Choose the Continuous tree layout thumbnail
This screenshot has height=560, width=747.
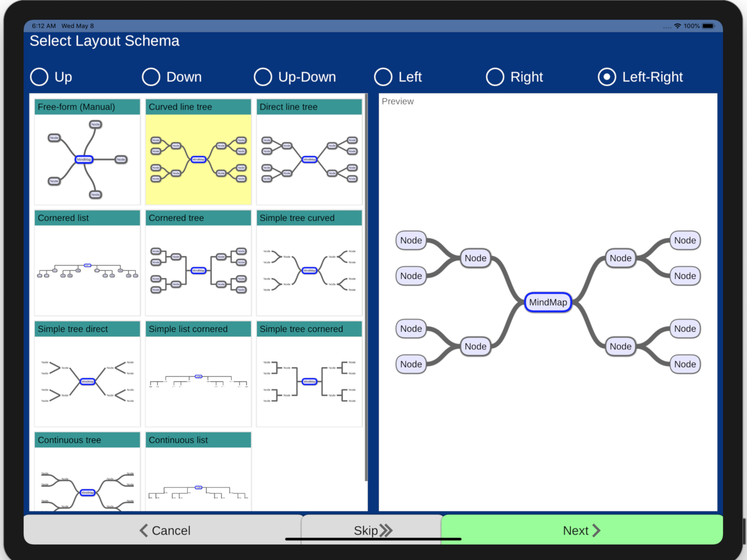click(x=87, y=471)
